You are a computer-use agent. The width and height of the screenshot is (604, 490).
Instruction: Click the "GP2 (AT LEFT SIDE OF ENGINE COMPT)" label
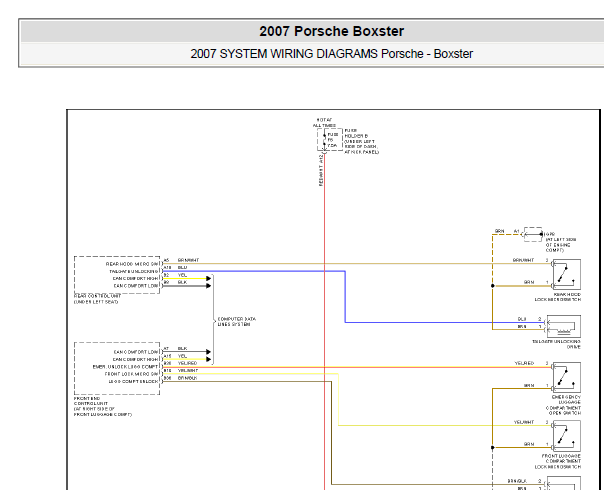pyautogui.click(x=560, y=242)
